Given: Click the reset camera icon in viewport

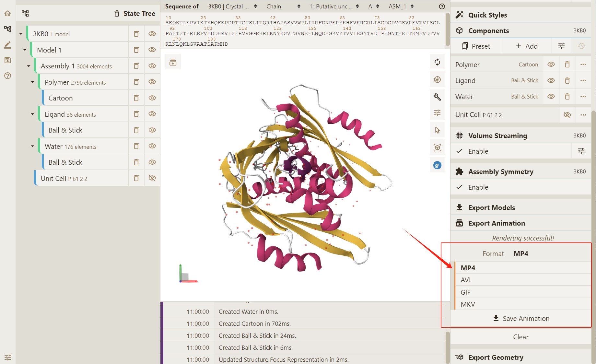Looking at the screenshot, I should (437, 62).
